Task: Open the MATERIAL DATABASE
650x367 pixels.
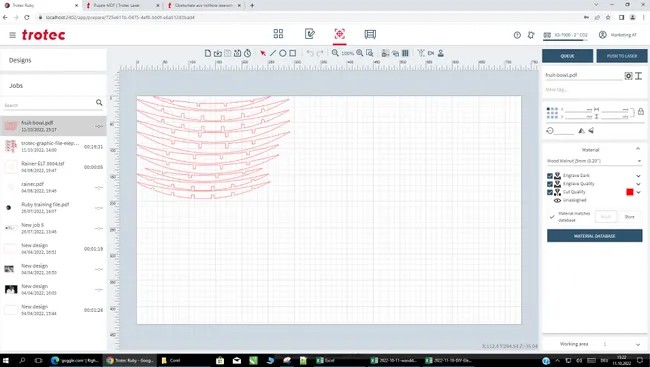Action: click(x=594, y=236)
